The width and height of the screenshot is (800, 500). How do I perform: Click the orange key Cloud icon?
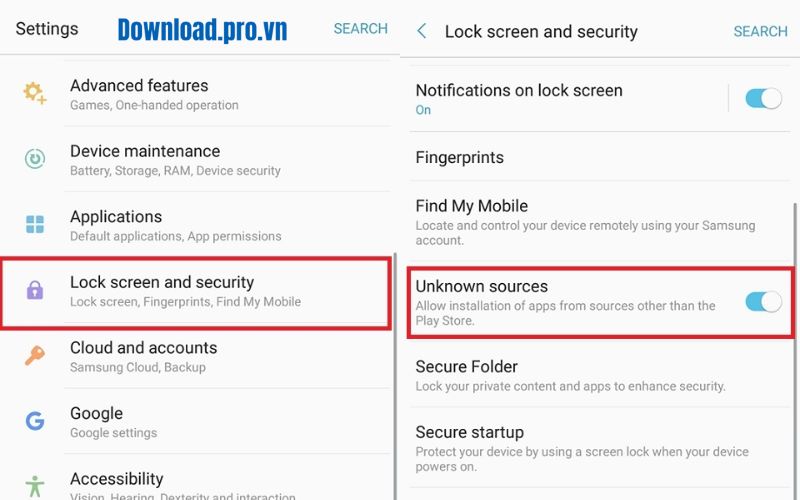point(35,356)
